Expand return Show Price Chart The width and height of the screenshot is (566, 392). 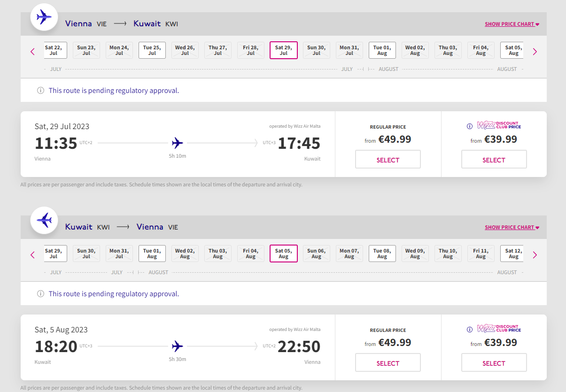[x=512, y=227]
